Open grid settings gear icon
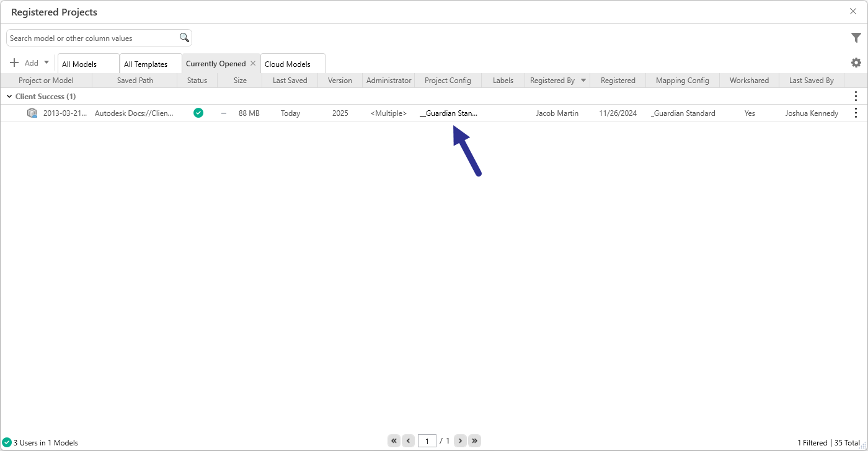The image size is (868, 451). [x=856, y=63]
